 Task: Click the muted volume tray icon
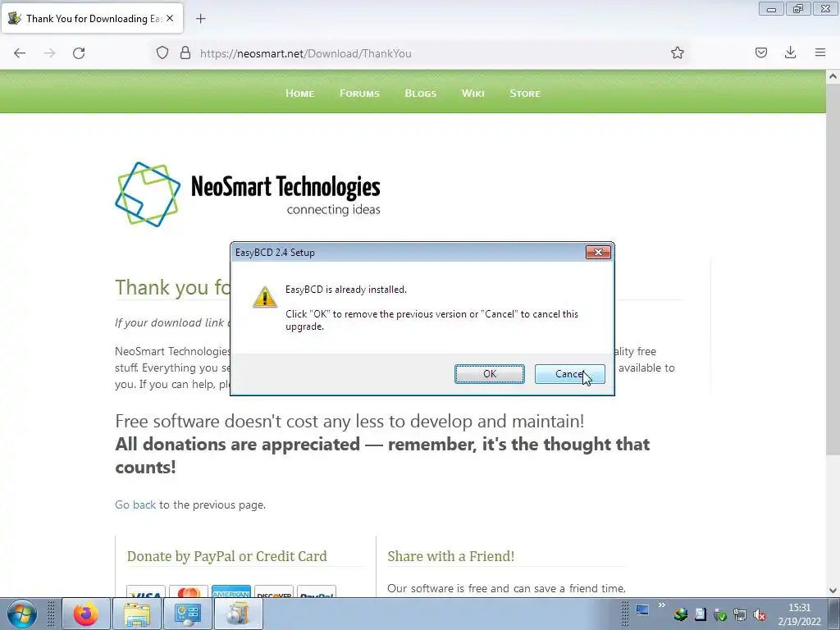(760, 615)
